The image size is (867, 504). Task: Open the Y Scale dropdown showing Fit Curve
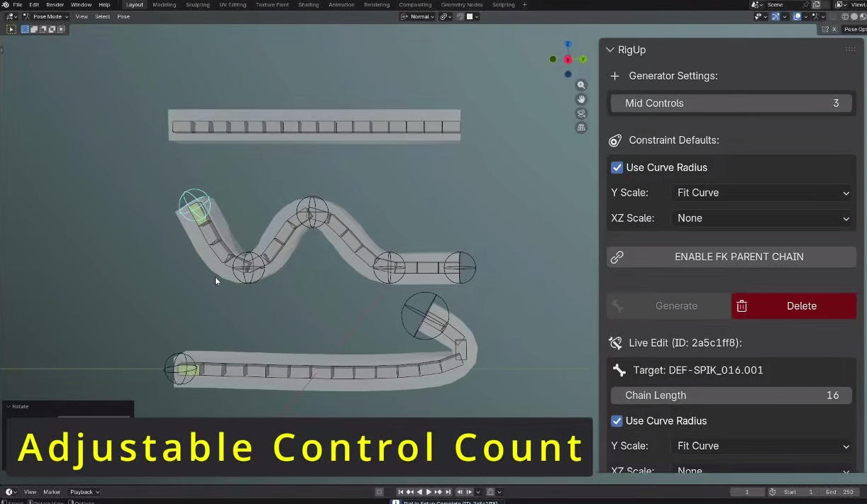tap(762, 192)
